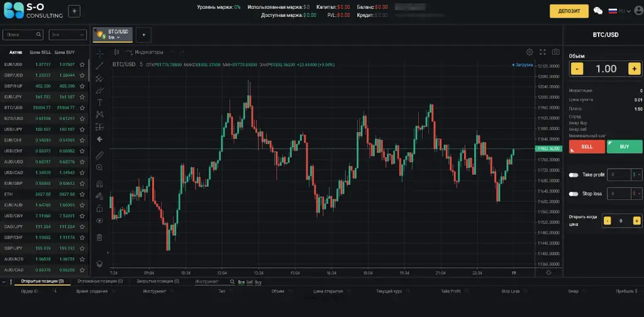Filter positions by Sell
The width and height of the screenshot is (644, 317).
click(249, 282)
